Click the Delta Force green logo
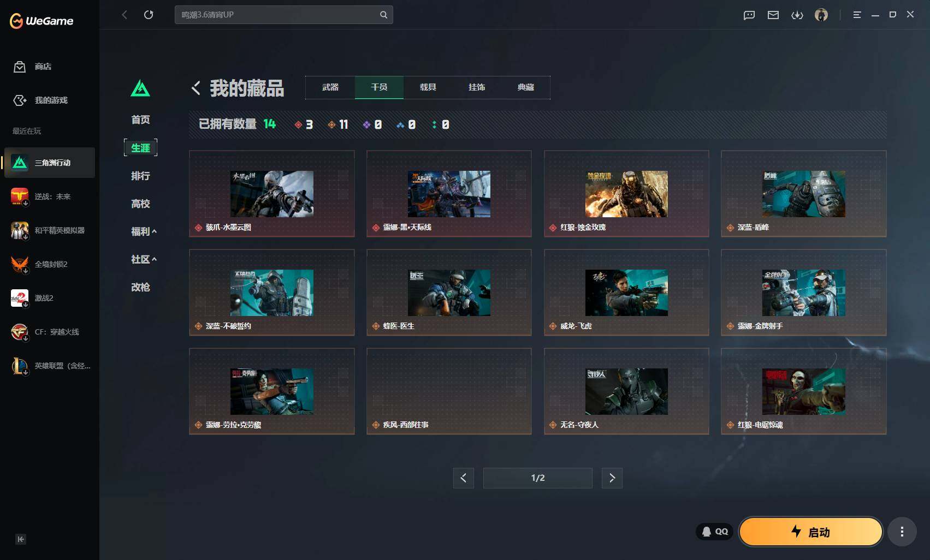This screenshot has width=930, height=560. (140, 88)
